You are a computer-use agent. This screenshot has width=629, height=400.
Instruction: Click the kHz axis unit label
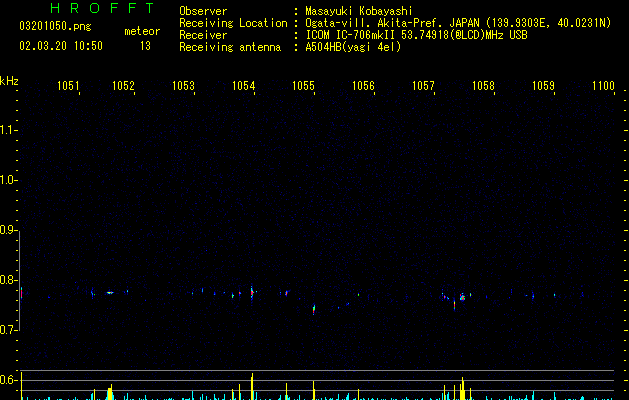click(9, 81)
